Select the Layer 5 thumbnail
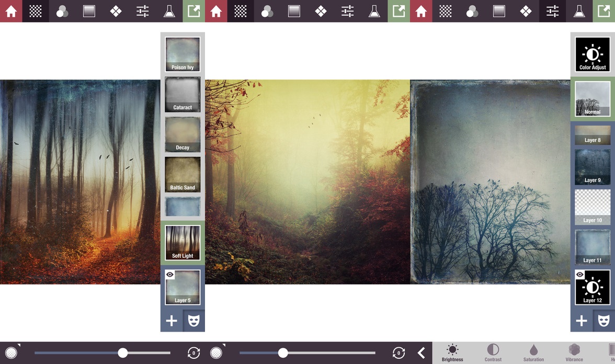Screen dimensions: 615x364 coord(183,287)
